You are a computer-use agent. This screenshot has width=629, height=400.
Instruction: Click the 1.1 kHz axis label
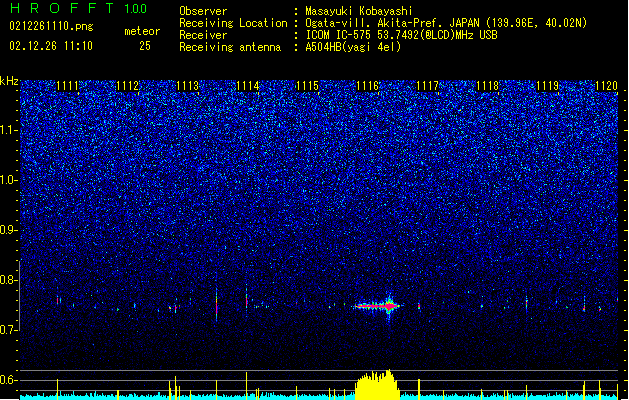pyautogui.click(x=9, y=130)
